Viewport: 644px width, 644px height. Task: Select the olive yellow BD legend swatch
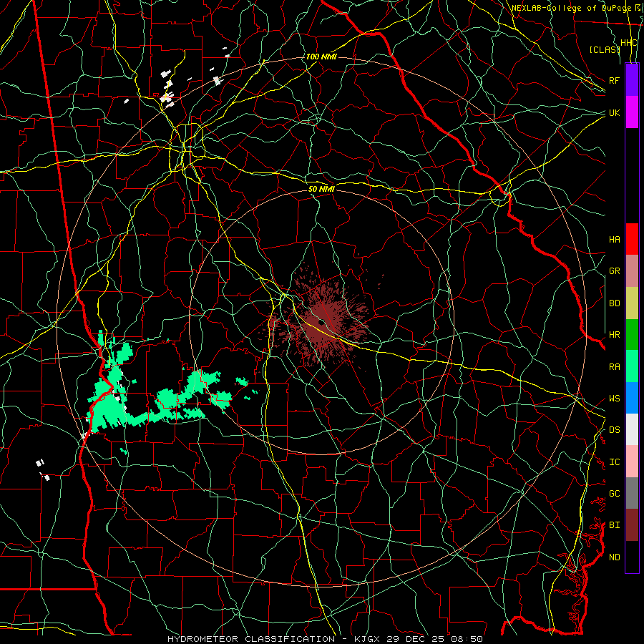click(632, 303)
